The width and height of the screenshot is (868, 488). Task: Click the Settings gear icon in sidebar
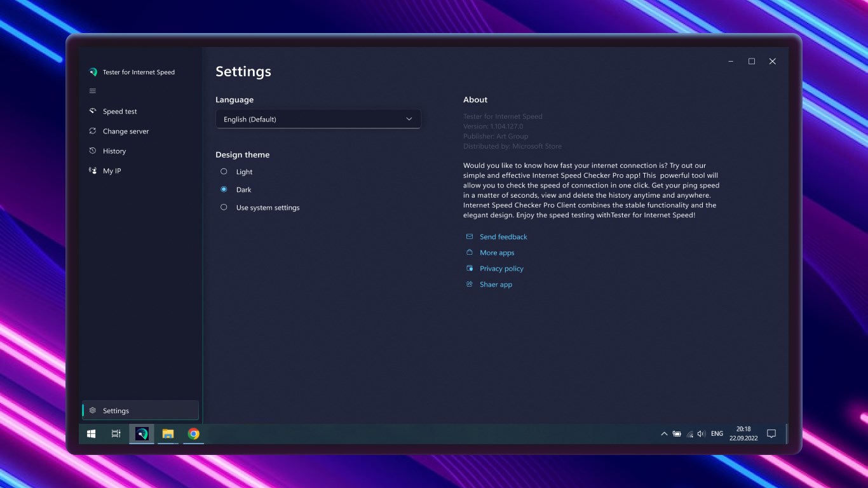pyautogui.click(x=93, y=410)
